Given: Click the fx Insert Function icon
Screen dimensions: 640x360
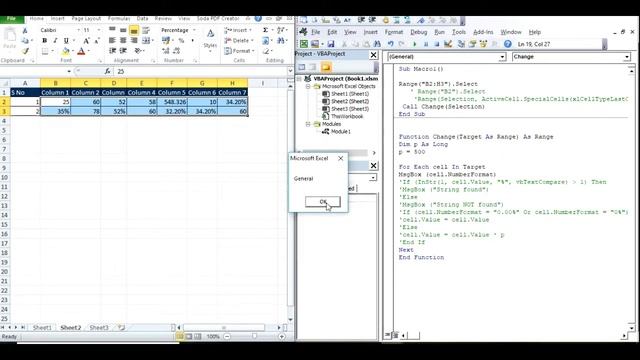Looking at the screenshot, I should point(107,71).
